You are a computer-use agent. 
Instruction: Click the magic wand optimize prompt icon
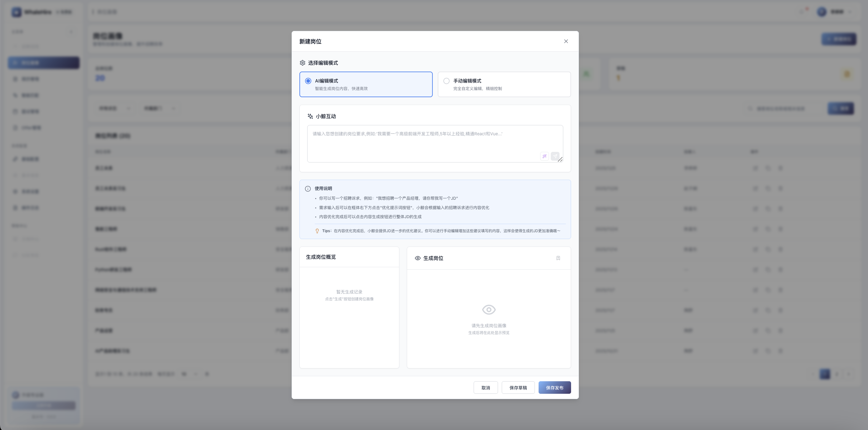click(544, 156)
